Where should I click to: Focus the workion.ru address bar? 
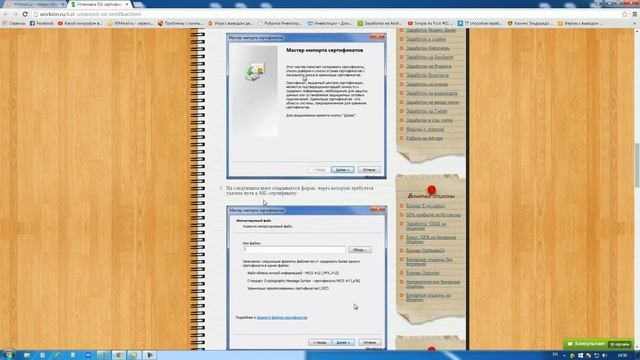coord(327,14)
